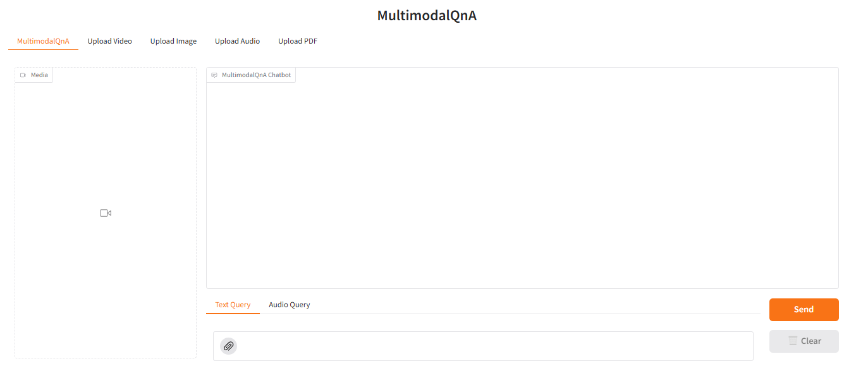
Task: Switch to the Upload Audio tab
Action: point(237,40)
